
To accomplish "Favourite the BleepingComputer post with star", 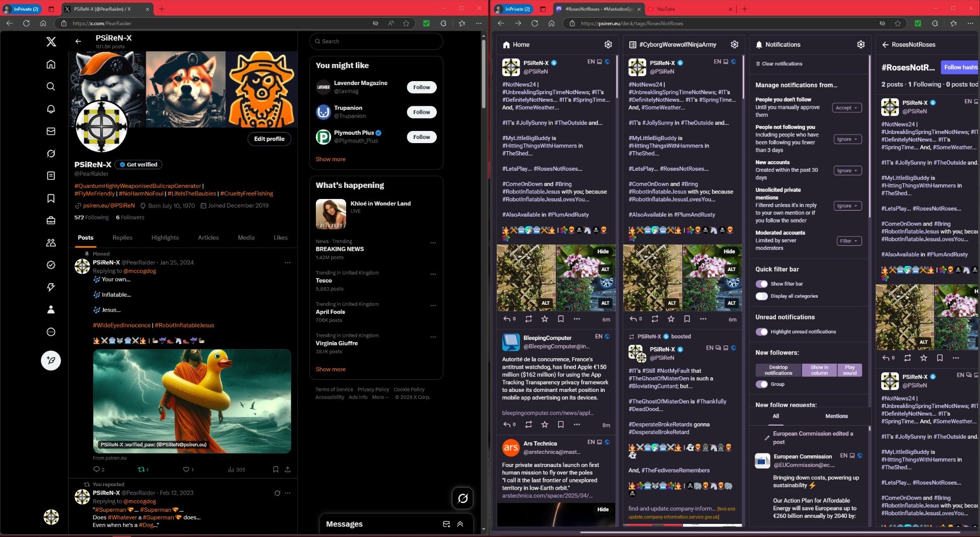I will coord(545,424).
